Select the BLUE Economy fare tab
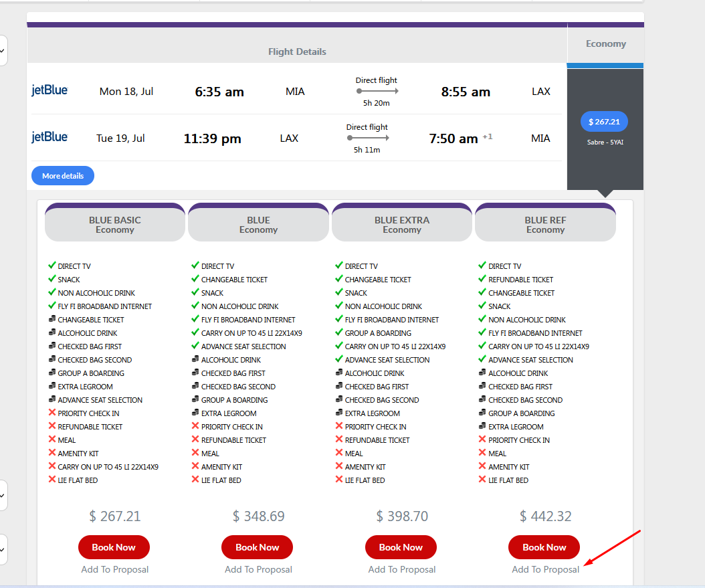This screenshot has width=705, height=588. click(x=259, y=224)
